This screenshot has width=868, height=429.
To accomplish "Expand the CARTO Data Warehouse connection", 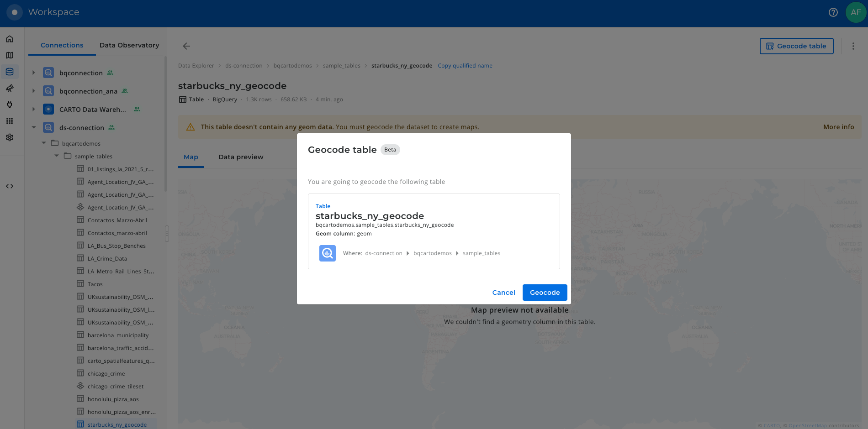I will (x=34, y=109).
